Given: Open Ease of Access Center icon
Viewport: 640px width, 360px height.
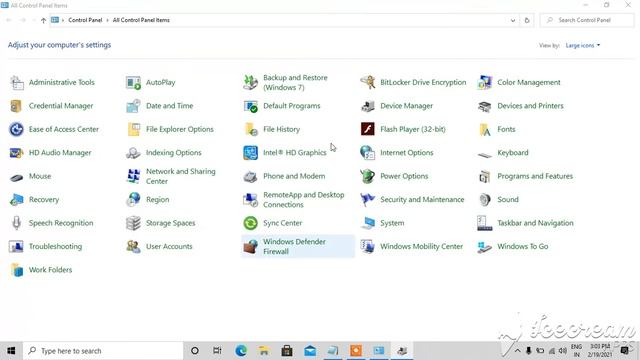Looking at the screenshot, I should click(17, 129).
